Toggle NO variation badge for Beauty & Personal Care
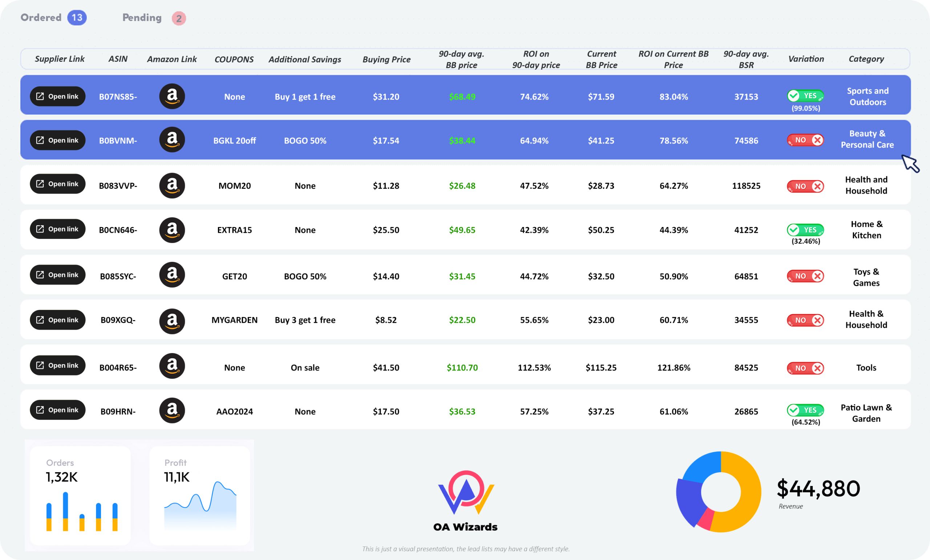Screen dimensions: 930x560 [805, 140]
